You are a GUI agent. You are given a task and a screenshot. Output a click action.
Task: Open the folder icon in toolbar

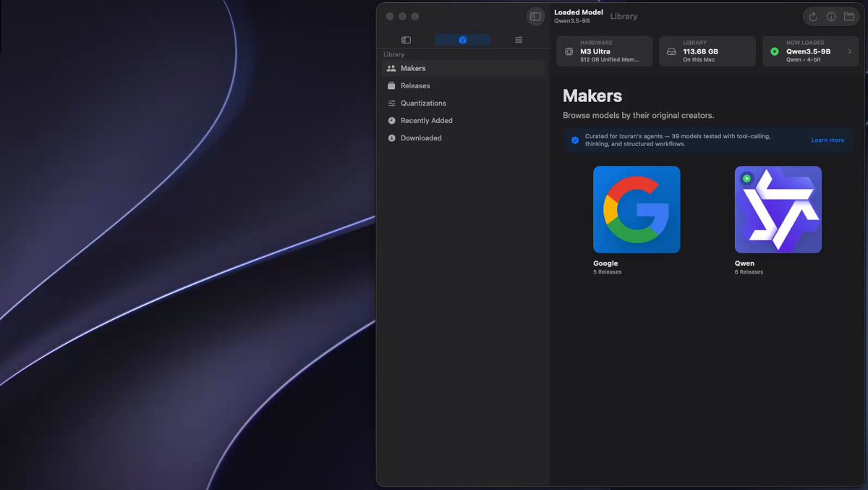point(849,17)
